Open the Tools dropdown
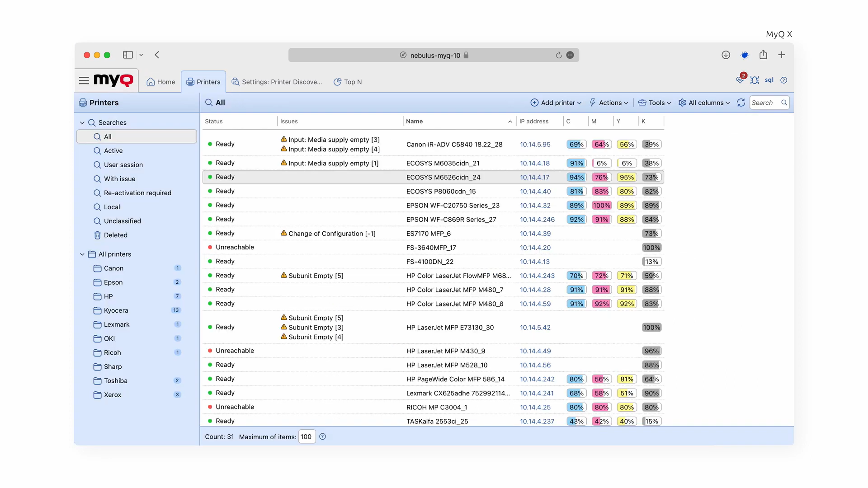Screen dimensions: 868x488 [655, 103]
